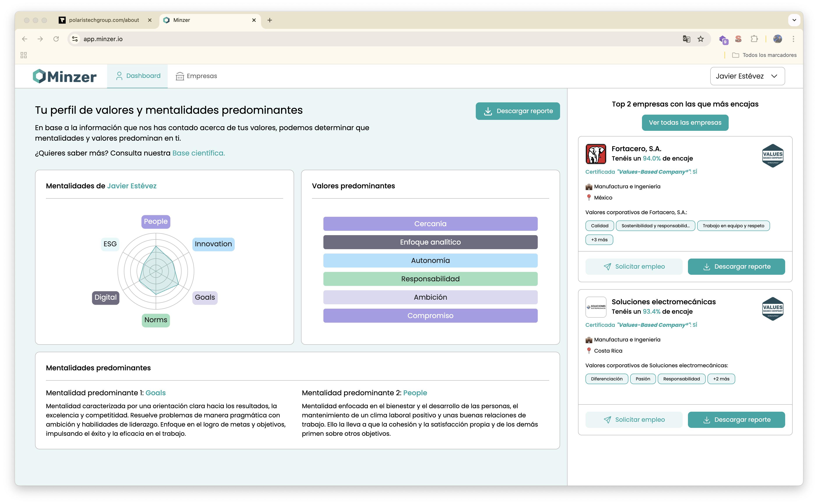Bookmark this page with the star icon
The image size is (818, 504).
(701, 39)
